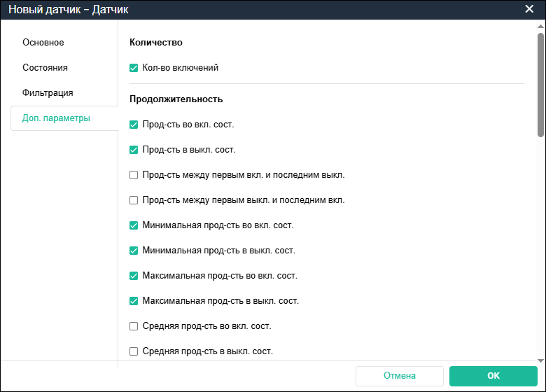The height and width of the screenshot is (392, 546).
Task: Open the Основное tab
Action: click(43, 43)
